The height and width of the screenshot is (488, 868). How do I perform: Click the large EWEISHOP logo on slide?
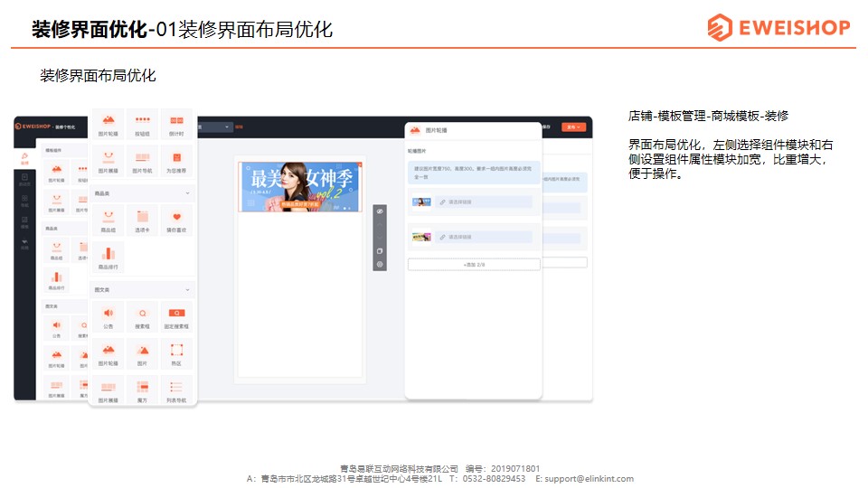click(778, 27)
